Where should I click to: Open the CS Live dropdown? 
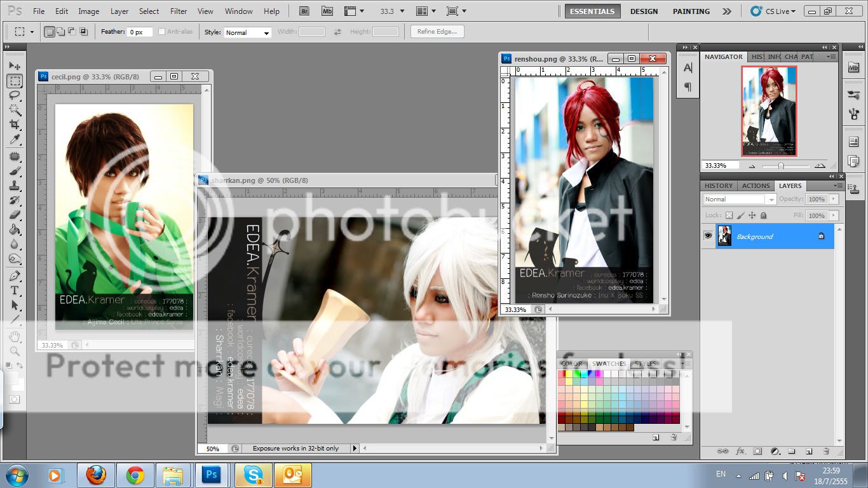(773, 11)
